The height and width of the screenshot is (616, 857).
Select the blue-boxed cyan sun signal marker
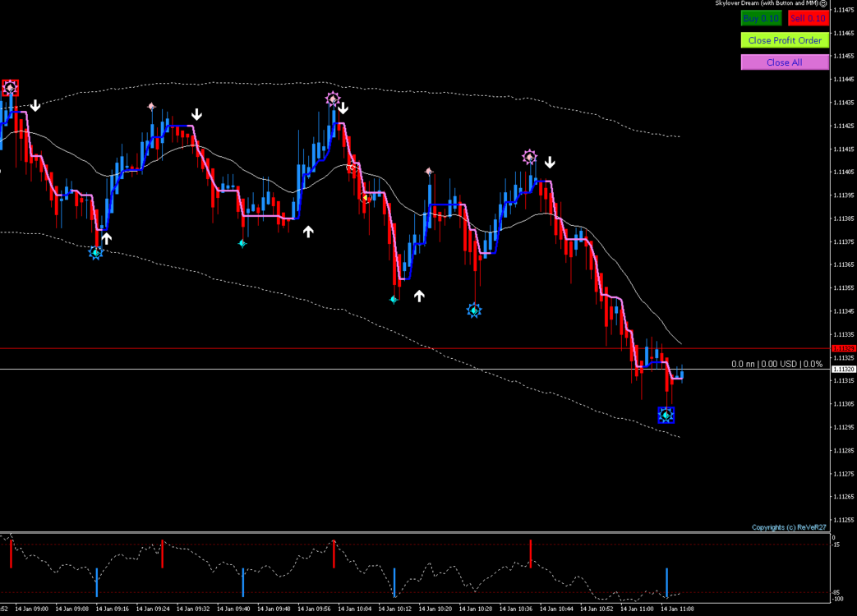point(666,415)
